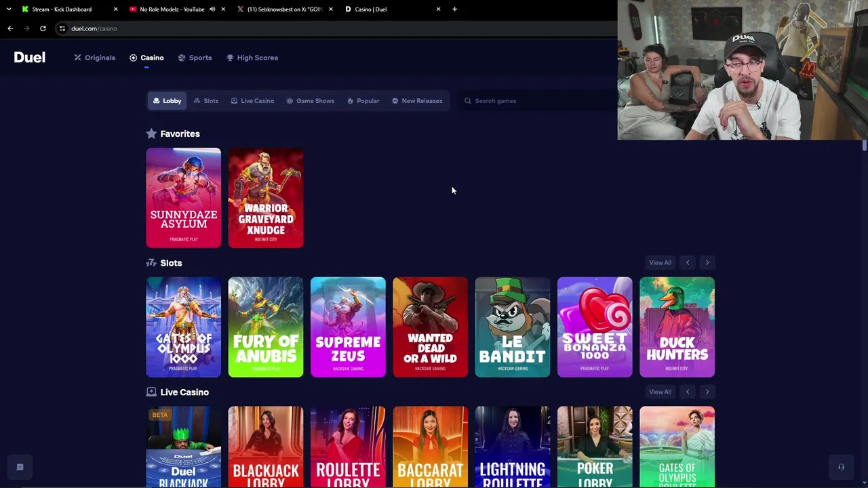Open the Originals section
This screenshot has height=488, width=868.
coord(95,58)
